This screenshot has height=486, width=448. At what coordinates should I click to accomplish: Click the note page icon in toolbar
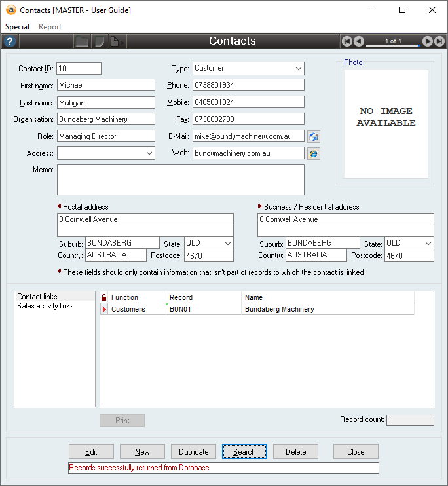tap(99, 41)
